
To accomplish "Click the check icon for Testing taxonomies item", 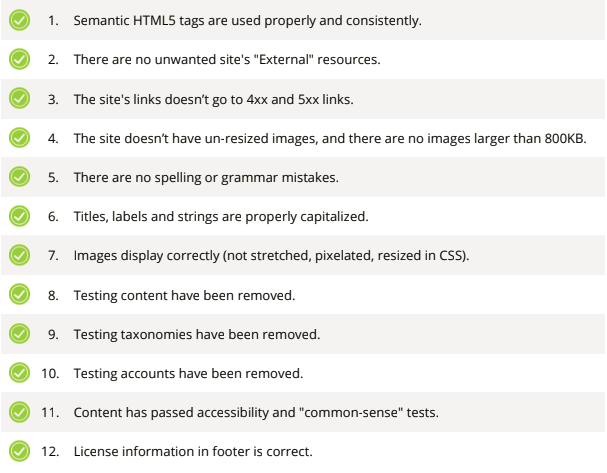I will click(x=19, y=334).
